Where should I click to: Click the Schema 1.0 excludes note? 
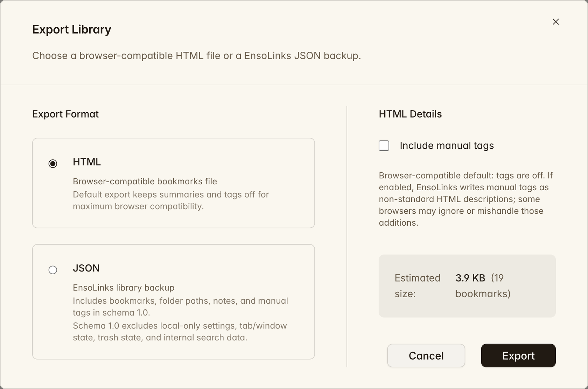[x=180, y=332]
